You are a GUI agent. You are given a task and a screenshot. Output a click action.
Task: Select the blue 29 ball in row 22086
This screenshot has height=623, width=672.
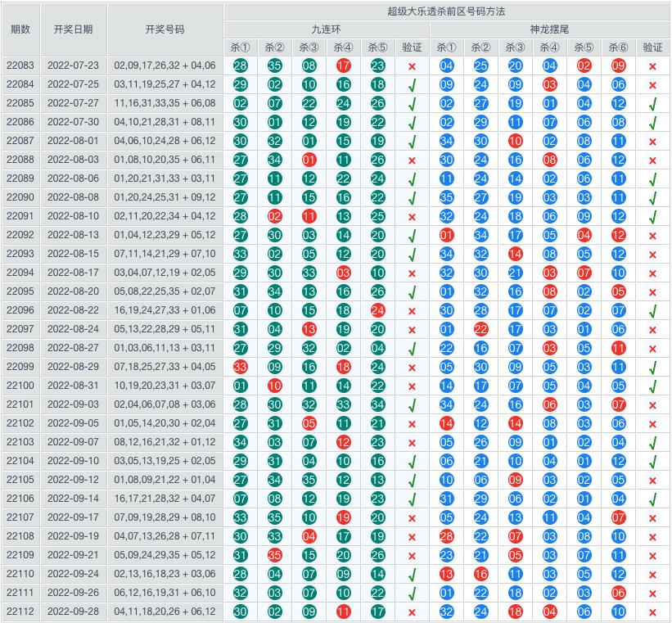(480, 122)
